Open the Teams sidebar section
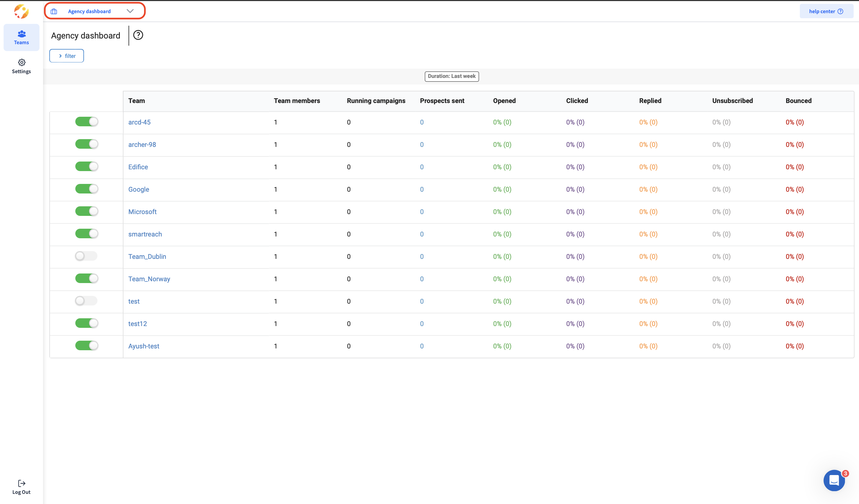The image size is (859, 504). (x=21, y=37)
